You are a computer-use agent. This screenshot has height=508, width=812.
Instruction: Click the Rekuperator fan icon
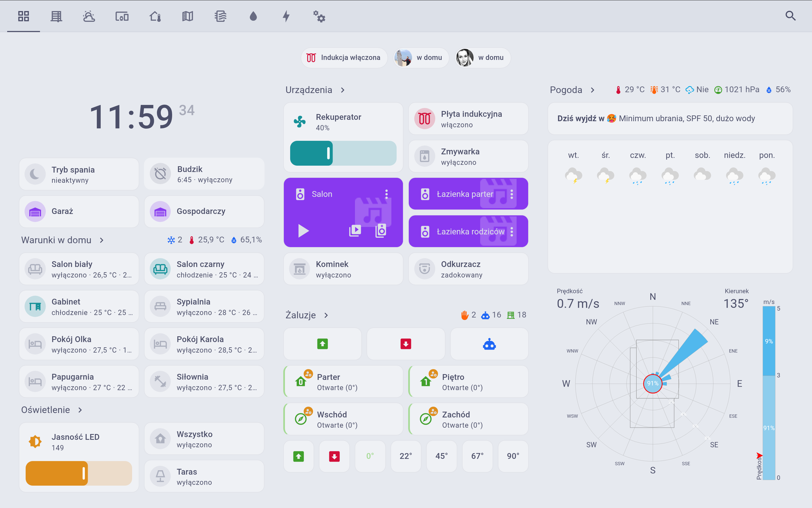pyautogui.click(x=300, y=122)
